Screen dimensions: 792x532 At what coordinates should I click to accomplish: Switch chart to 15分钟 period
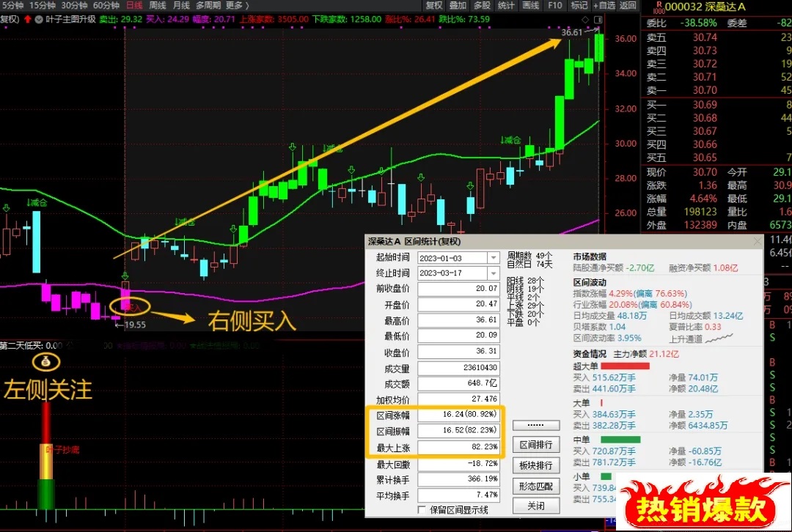(x=42, y=6)
